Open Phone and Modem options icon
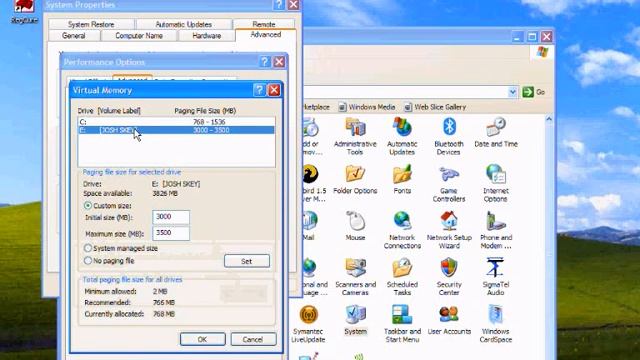 point(496,221)
